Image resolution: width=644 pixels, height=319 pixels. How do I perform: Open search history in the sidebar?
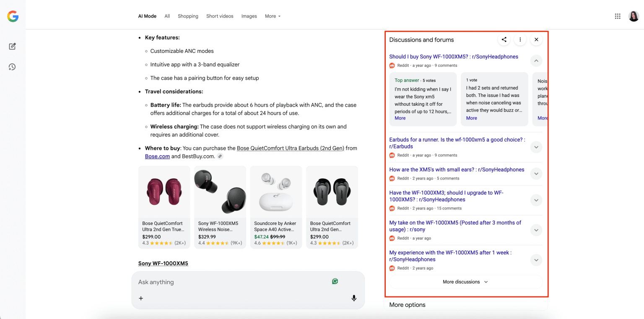12,67
